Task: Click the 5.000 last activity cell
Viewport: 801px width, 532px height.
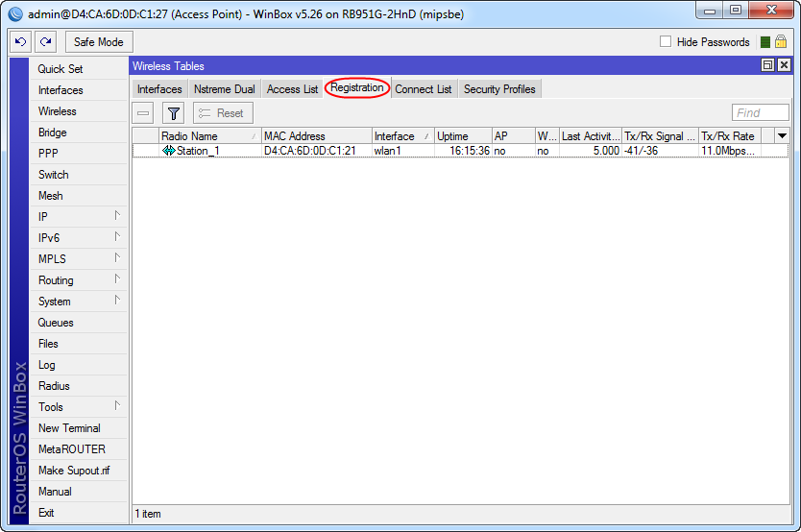Action: pos(591,151)
